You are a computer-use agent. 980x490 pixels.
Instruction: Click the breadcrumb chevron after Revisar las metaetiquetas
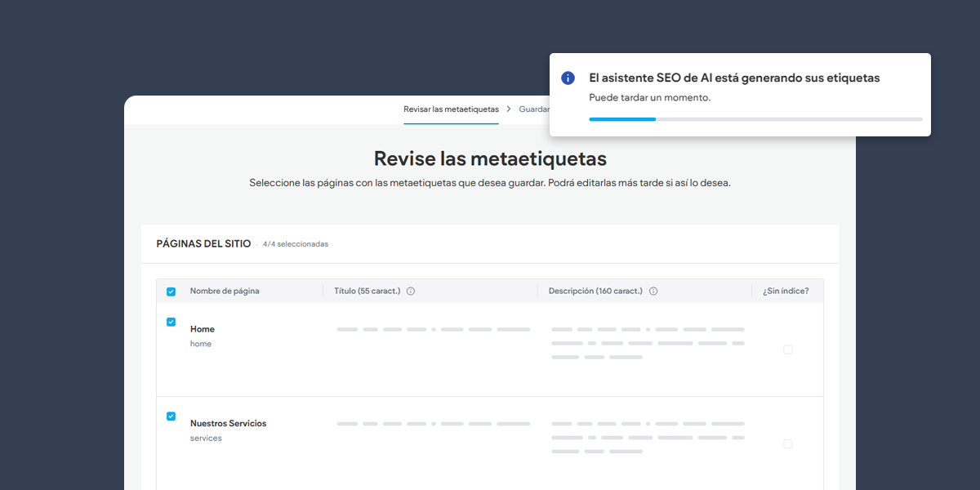click(x=509, y=109)
